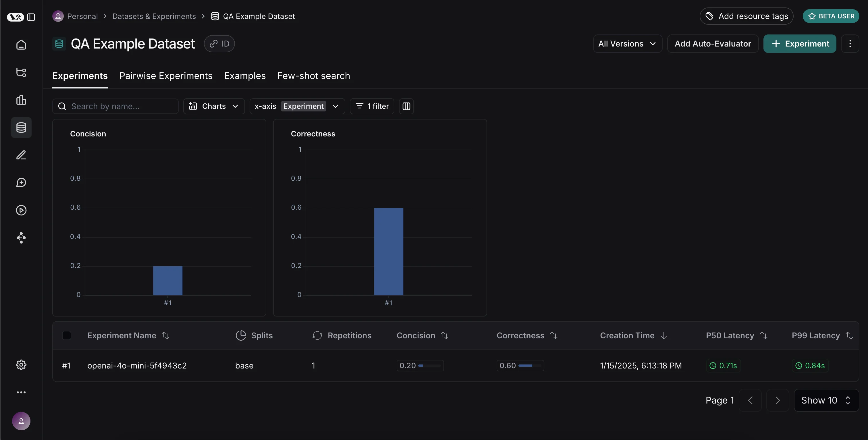Open the Home icon in sidebar
This screenshot has width=868, height=440.
point(21,45)
